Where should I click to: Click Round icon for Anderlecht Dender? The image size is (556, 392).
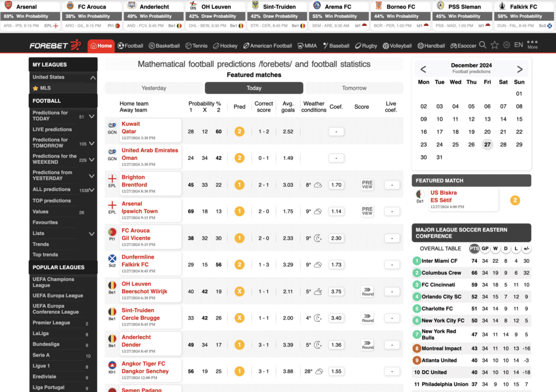click(368, 345)
